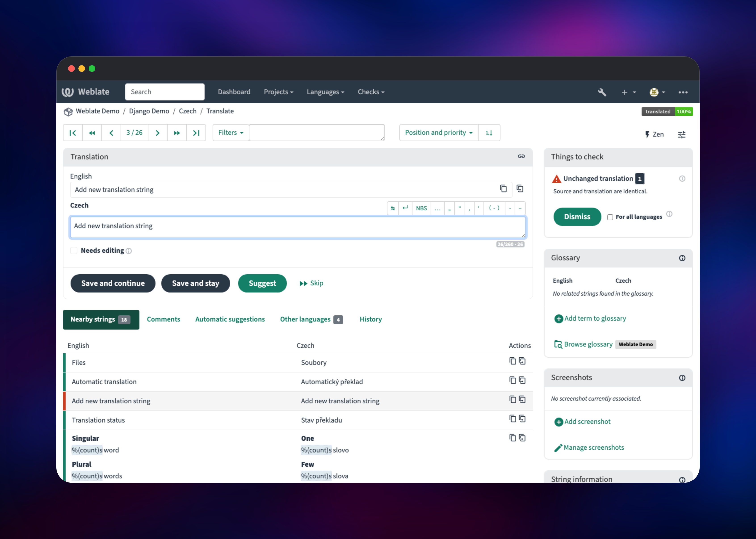This screenshot has width=756, height=539.
Task: Open the Browse glossary link
Action: (584, 344)
